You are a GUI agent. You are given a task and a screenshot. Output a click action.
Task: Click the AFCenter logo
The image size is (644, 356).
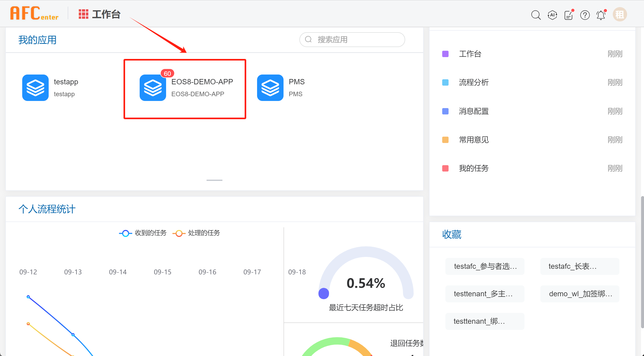point(34,14)
